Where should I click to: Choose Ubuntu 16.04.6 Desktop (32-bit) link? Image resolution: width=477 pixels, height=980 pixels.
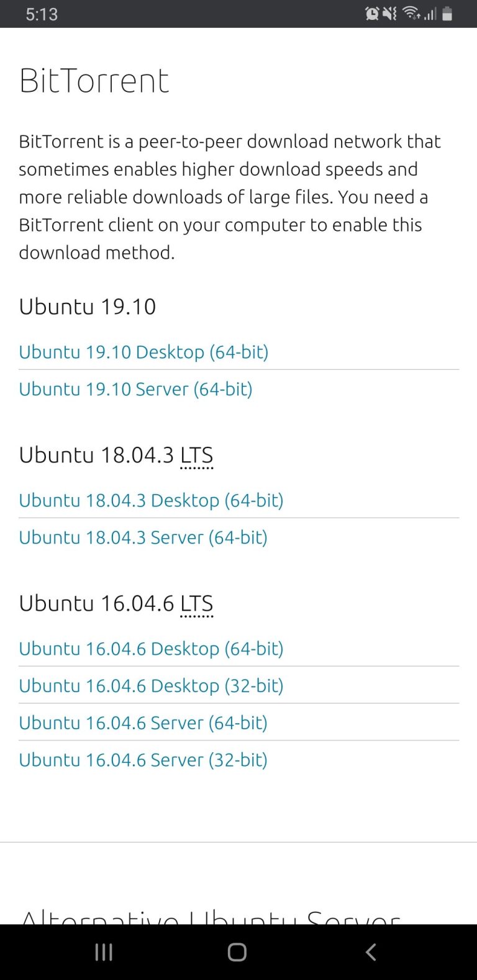(151, 686)
